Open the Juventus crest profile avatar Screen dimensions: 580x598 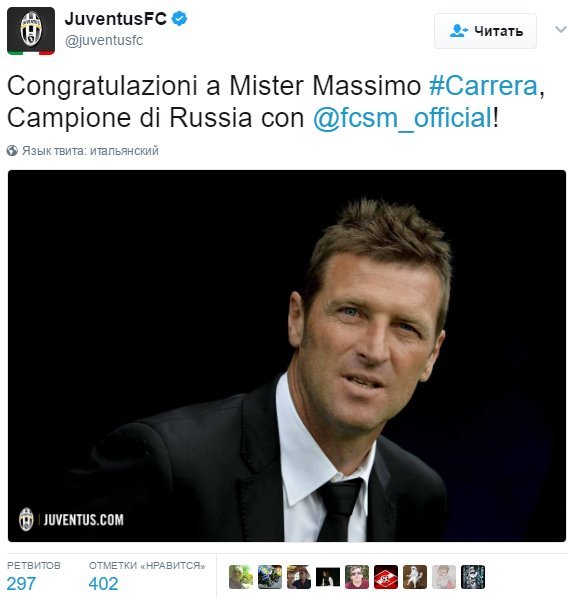31,31
